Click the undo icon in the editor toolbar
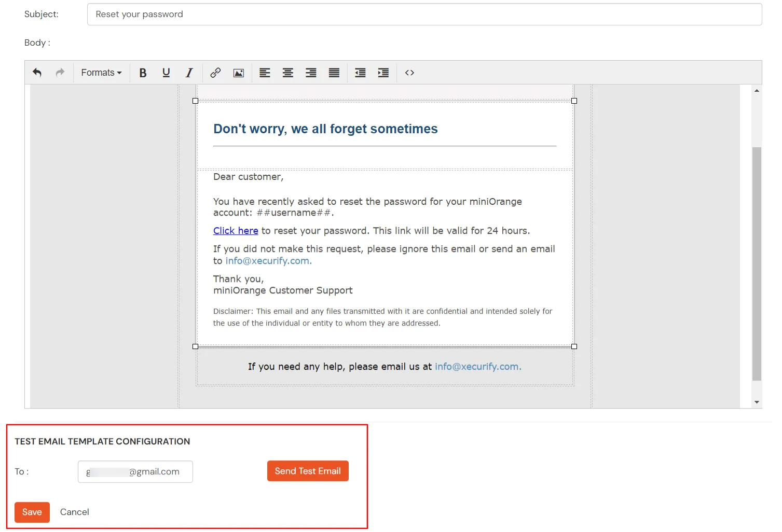Viewport: 782px width, 532px height. click(37, 73)
